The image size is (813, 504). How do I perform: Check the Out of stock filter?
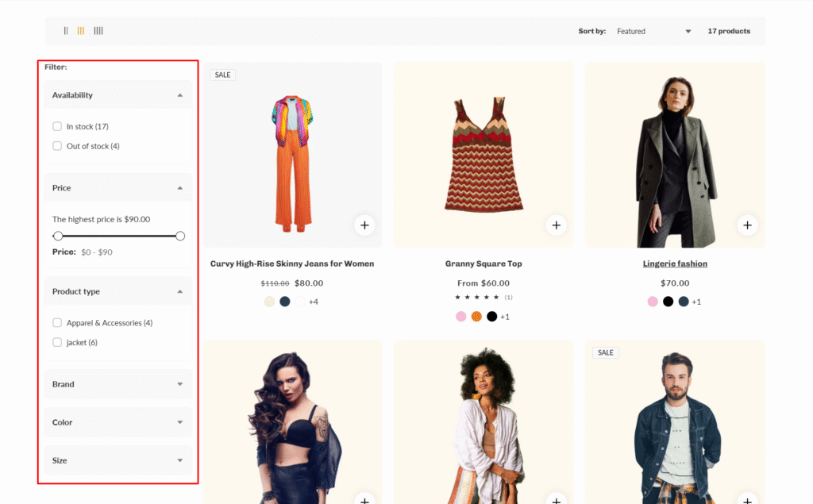tap(57, 146)
